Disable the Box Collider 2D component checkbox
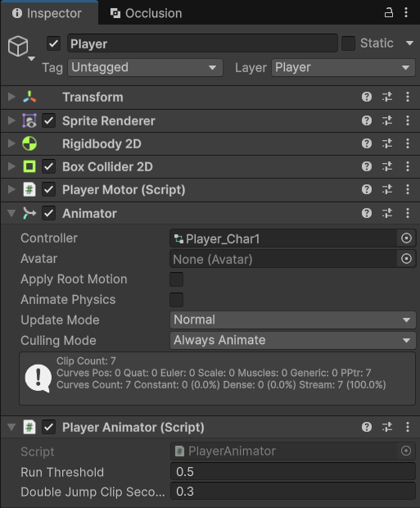Image resolution: width=420 pixels, height=508 pixels. (48, 166)
